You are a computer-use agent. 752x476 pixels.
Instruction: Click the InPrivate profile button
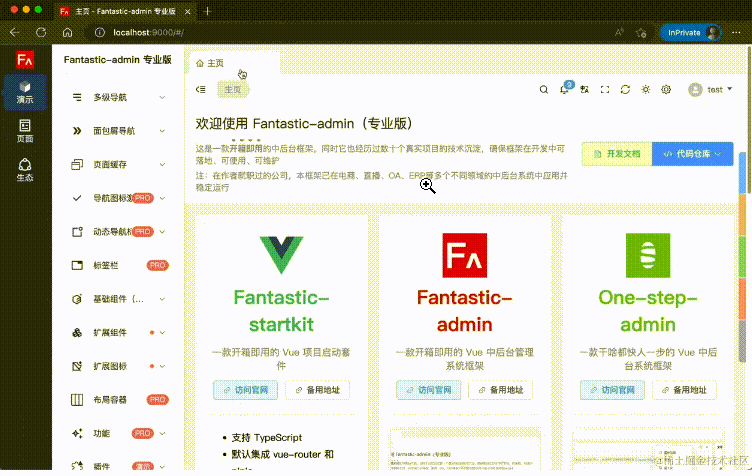tap(691, 33)
